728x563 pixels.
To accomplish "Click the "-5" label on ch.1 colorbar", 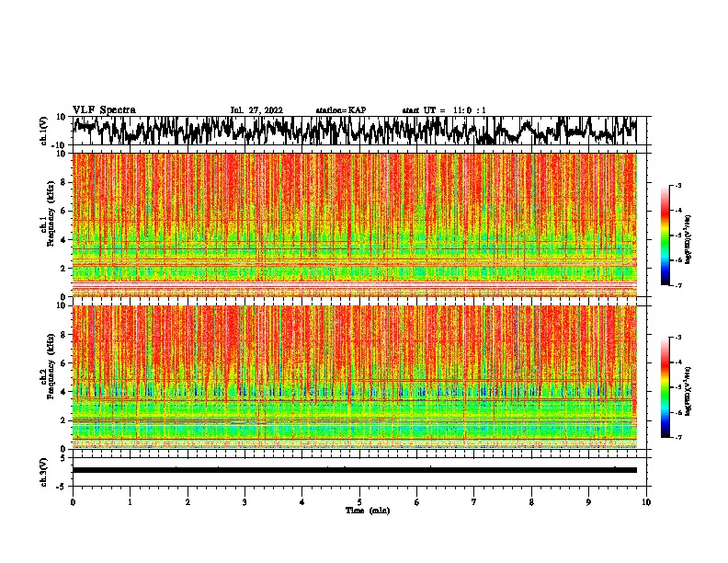I will click(x=677, y=236).
